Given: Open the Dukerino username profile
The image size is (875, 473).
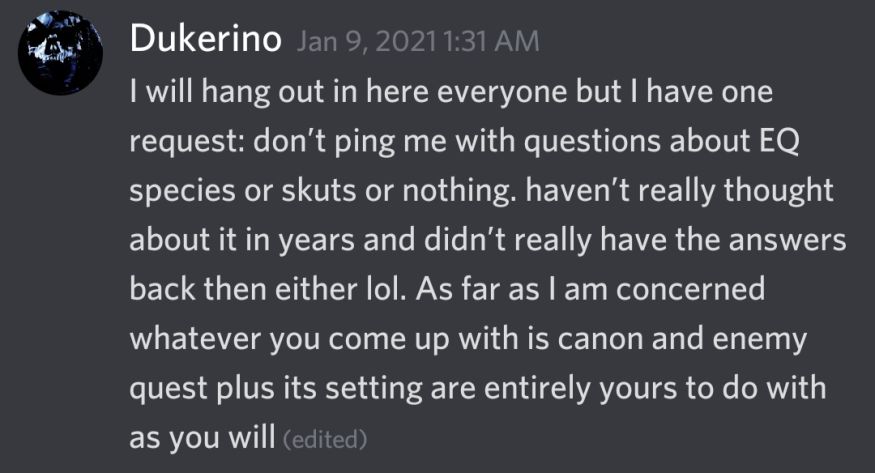Looking at the screenshot, I should 207,40.
